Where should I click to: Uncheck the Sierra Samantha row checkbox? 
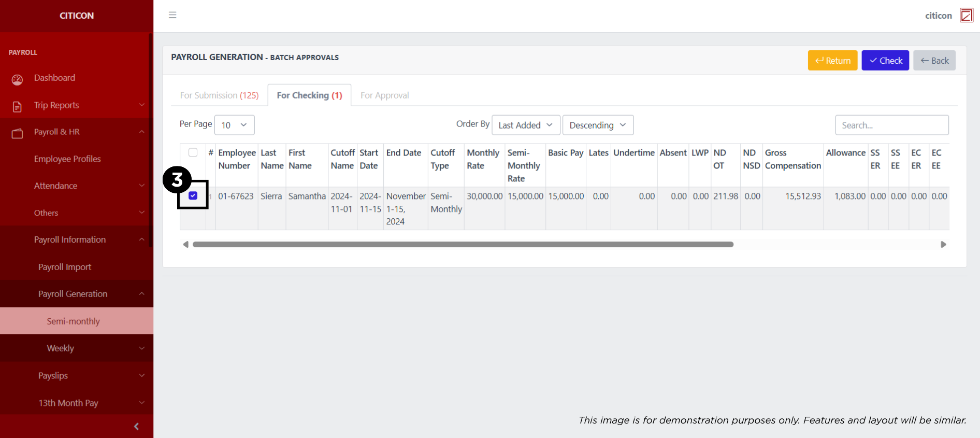click(193, 195)
